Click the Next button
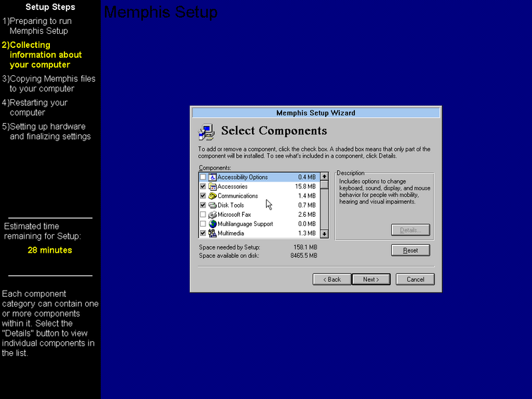532x399 pixels. (x=371, y=279)
